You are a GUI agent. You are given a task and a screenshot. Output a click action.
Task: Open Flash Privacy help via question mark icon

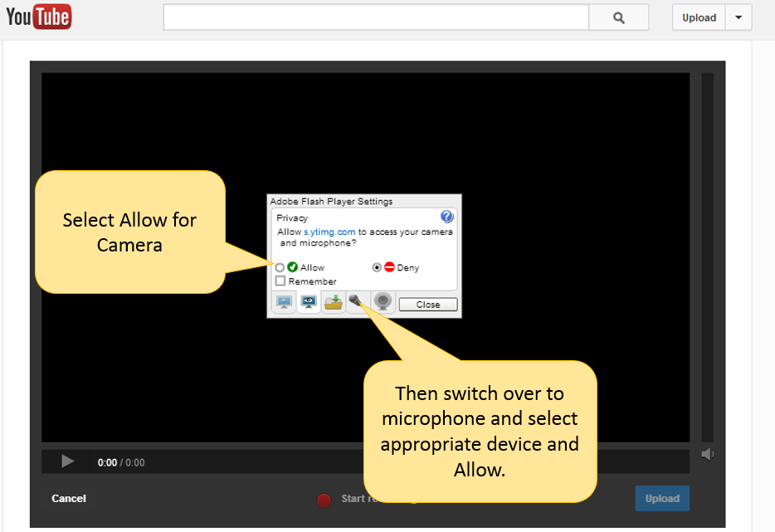tap(446, 216)
